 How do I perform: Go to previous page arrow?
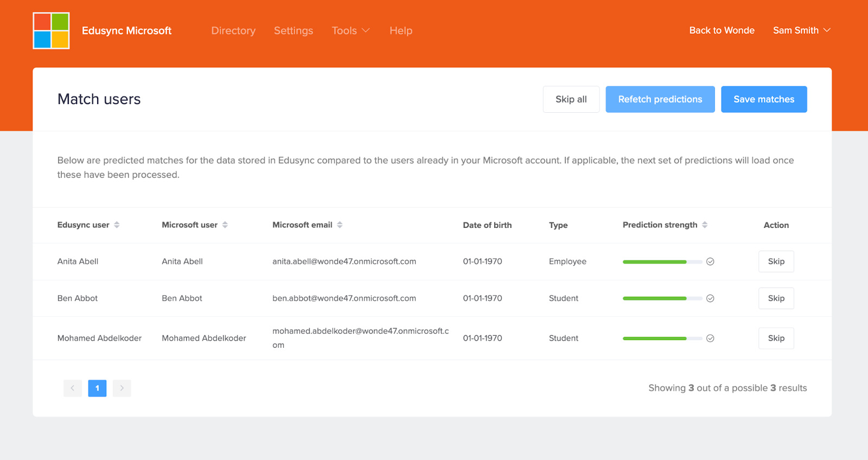pos(73,388)
